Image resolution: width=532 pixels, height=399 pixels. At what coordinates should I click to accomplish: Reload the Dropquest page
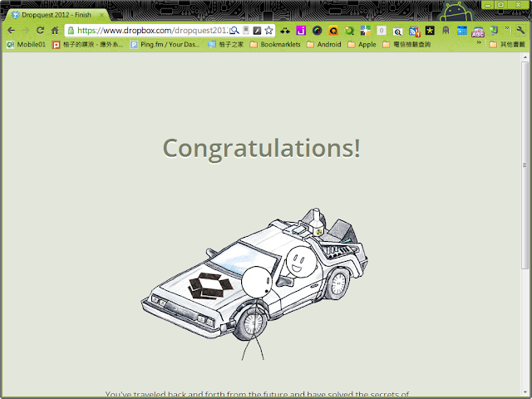coord(40,31)
